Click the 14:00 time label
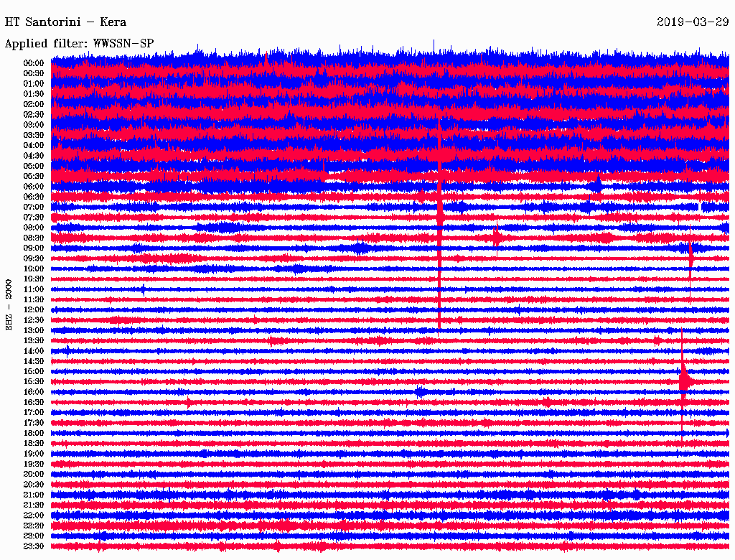The image size is (735, 560). point(34,351)
